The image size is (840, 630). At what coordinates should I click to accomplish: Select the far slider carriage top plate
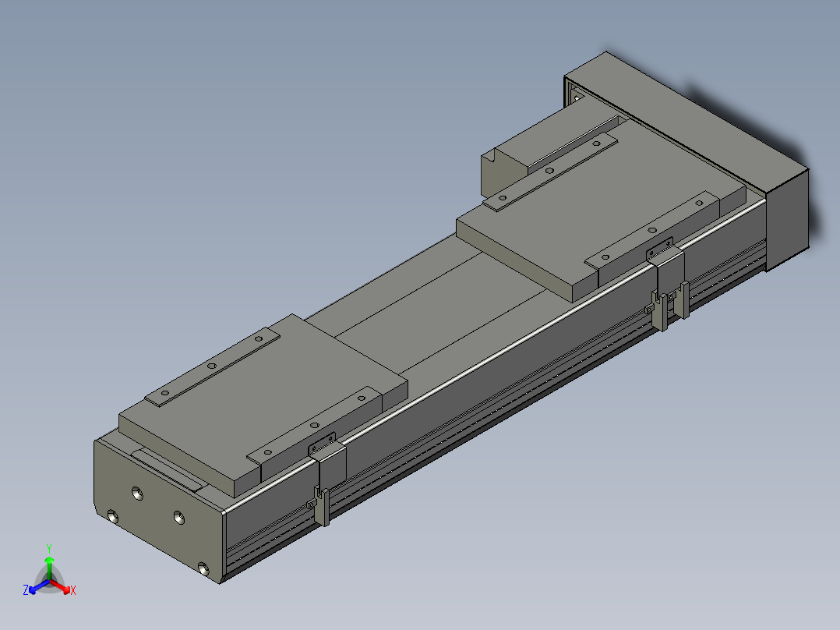point(600,209)
